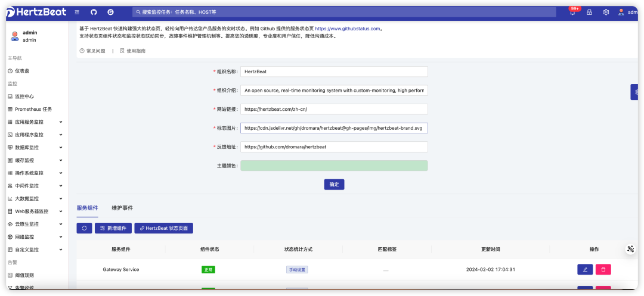644x296 pixels.
Task: Click the 状态统计方式 column header
Action: coord(298,250)
